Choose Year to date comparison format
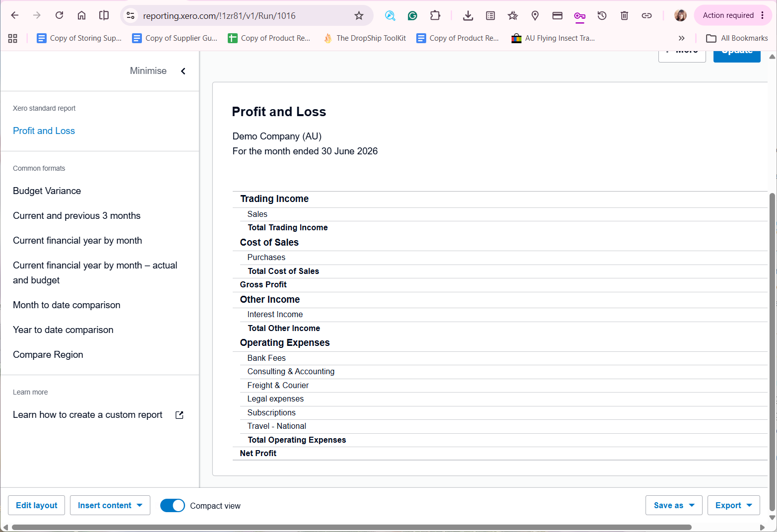This screenshot has width=777, height=532. coord(63,330)
